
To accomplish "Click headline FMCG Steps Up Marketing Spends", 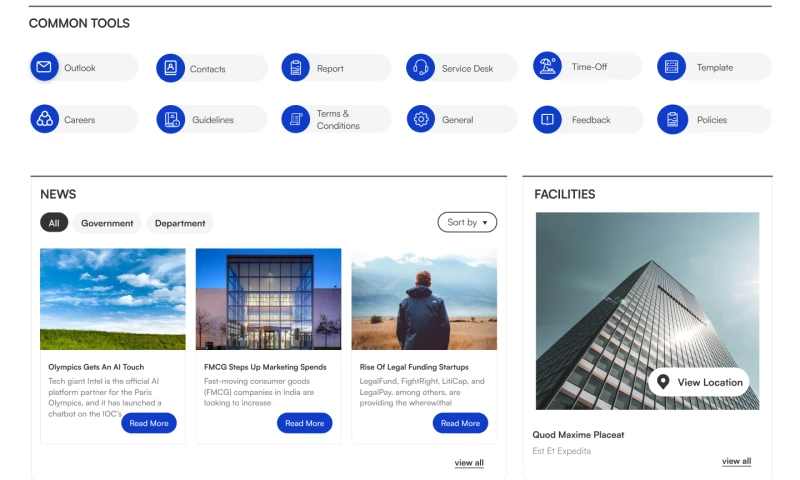I will (x=265, y=367).
